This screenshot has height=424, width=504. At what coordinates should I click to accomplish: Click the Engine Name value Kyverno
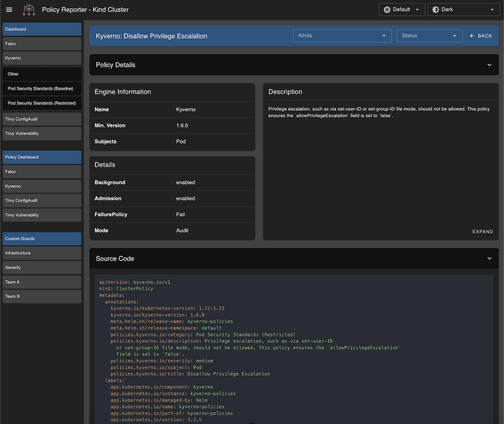[x=186, y=110]
